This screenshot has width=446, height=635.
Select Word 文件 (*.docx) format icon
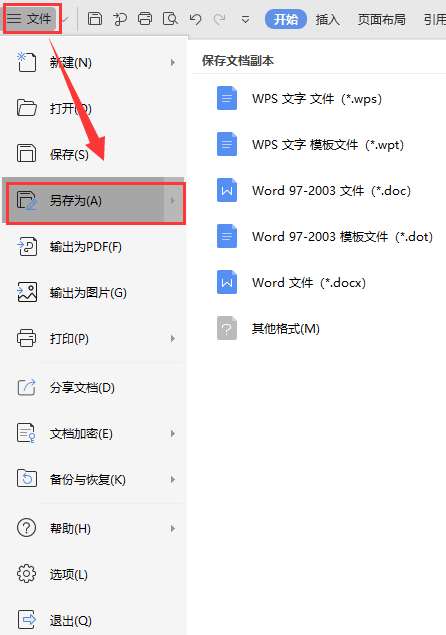coord(227,282)
